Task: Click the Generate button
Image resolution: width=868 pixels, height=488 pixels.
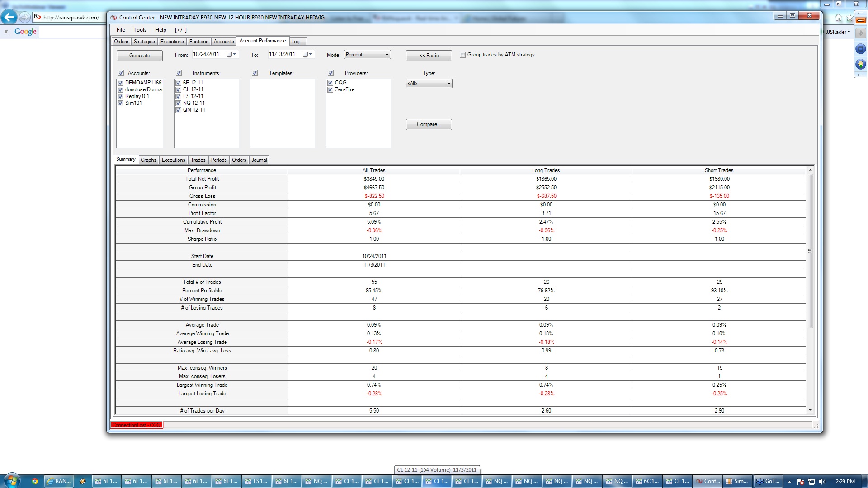Action: click(140, 56)
